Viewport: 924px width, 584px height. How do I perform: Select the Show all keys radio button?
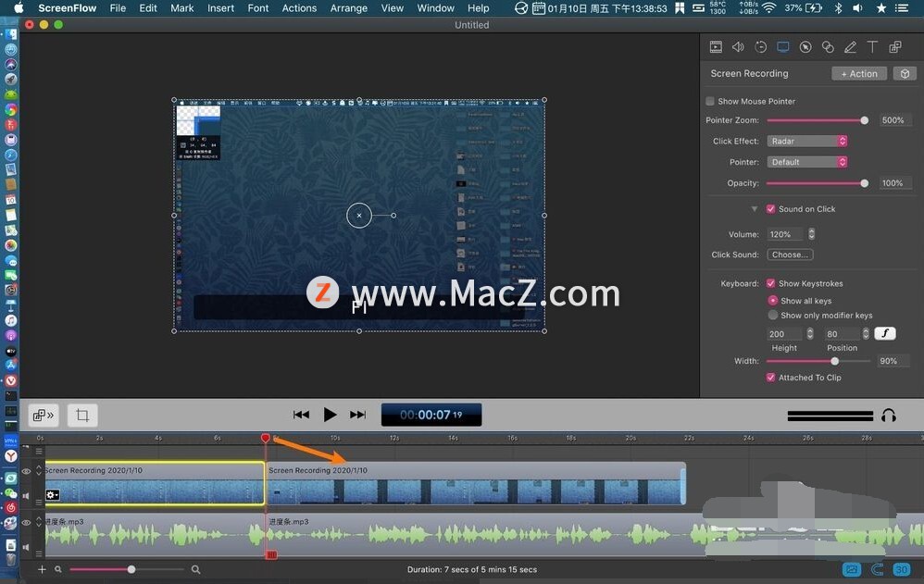pyautogui.click(x=772, y=301)
